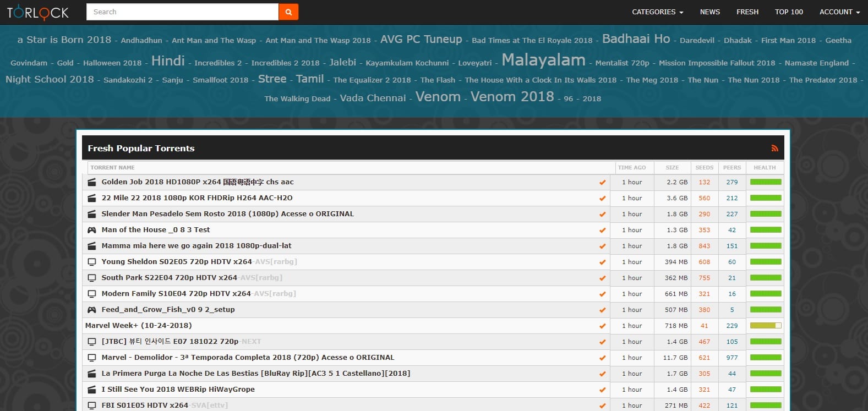Open the RSS feed icon
Screen dimensions: 868x411
[774, 148]
